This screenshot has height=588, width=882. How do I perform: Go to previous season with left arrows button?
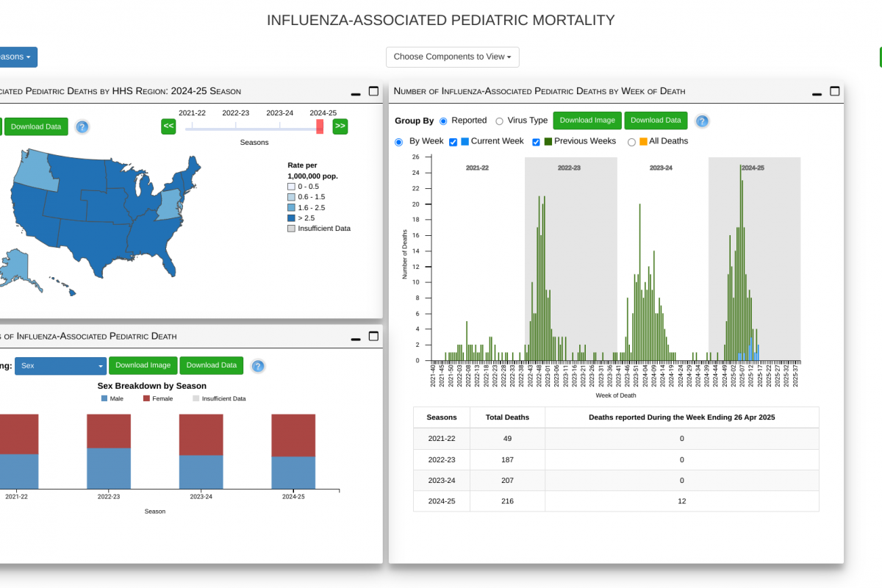(x=168, y=126)
